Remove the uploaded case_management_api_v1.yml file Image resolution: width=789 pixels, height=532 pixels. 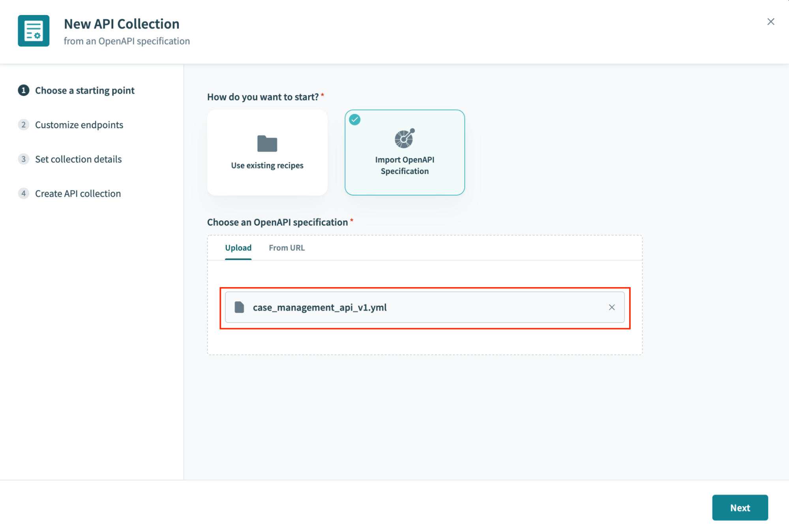611,307
